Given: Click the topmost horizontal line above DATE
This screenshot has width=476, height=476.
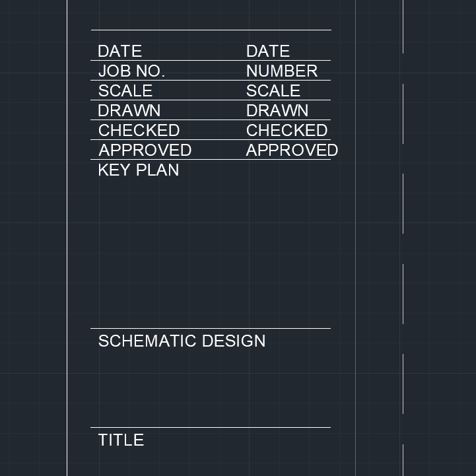Looking at the screenshot, I should (x=211, y=30).
